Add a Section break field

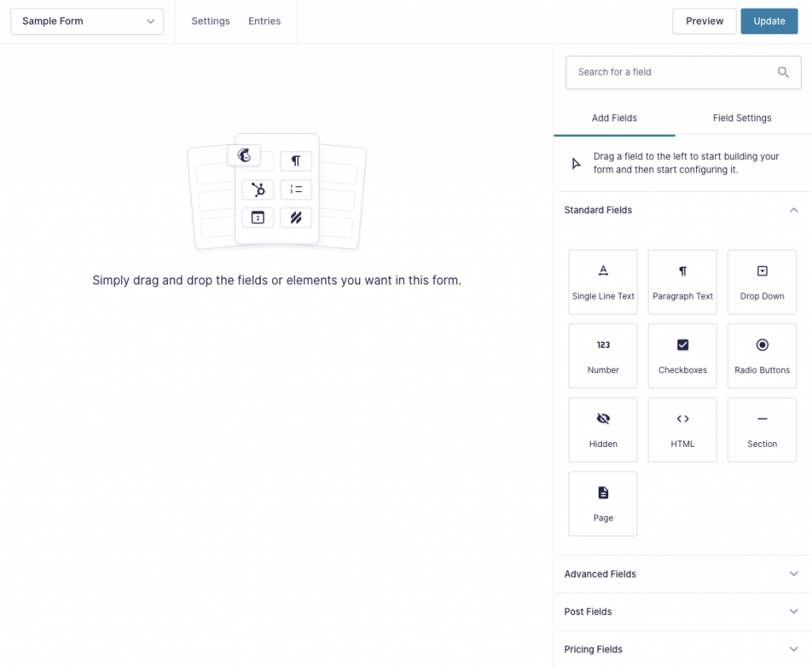pos(761,429)
